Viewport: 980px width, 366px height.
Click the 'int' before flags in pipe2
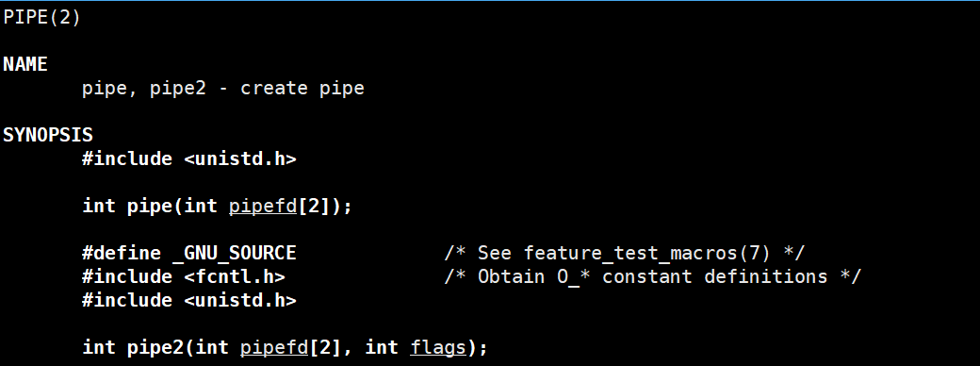[382, 347]
